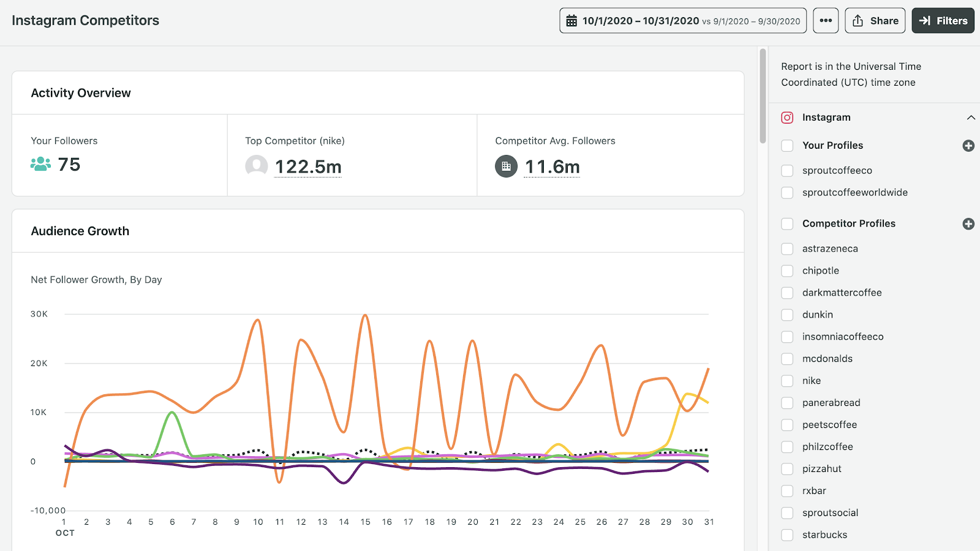This screenshot has width=980, height=551.
Task: Click the Share button
Action: 876,21
